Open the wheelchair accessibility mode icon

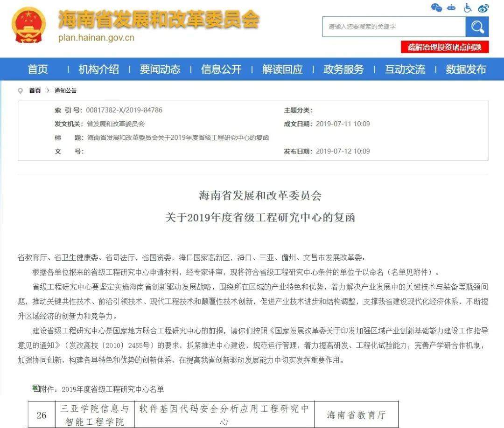(x=468, y=7)
